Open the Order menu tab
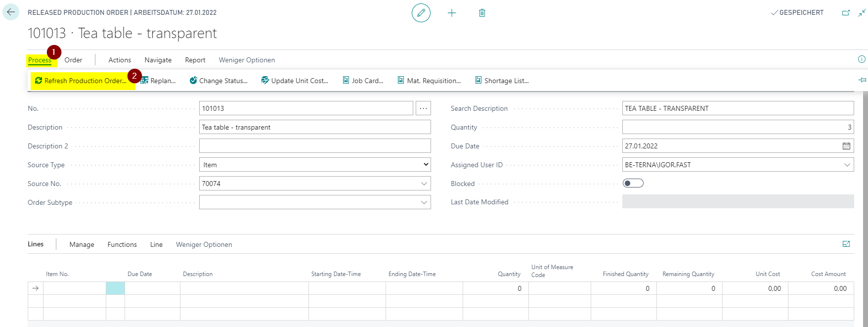 click(x=73, y=60)
